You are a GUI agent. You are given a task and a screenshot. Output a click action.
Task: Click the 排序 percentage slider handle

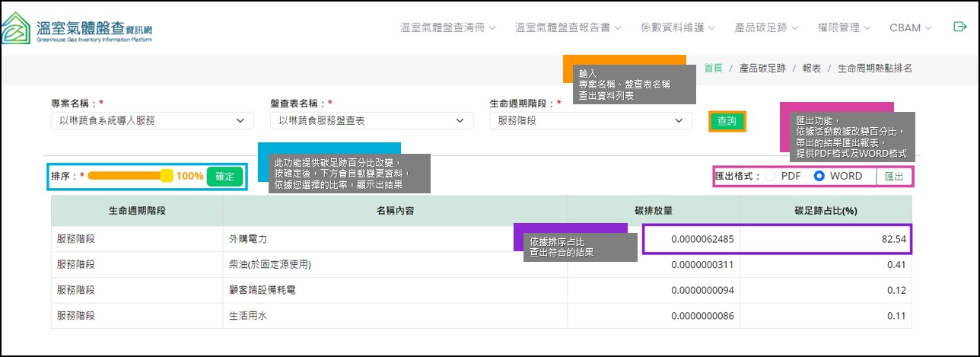coord(167,176)
